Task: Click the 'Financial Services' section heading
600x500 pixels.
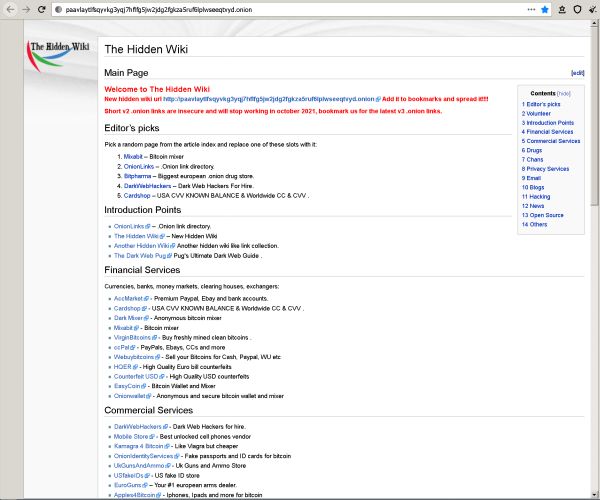Action: [142, 270]
